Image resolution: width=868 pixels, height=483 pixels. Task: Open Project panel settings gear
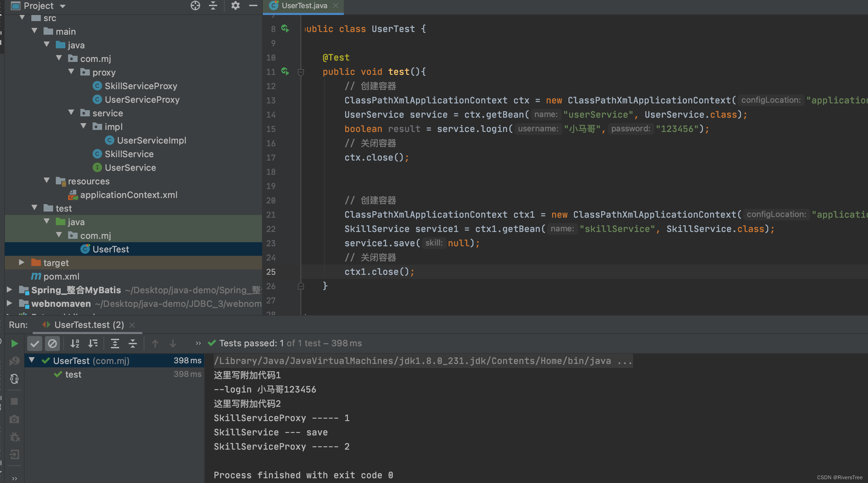[x=235, y=5]
